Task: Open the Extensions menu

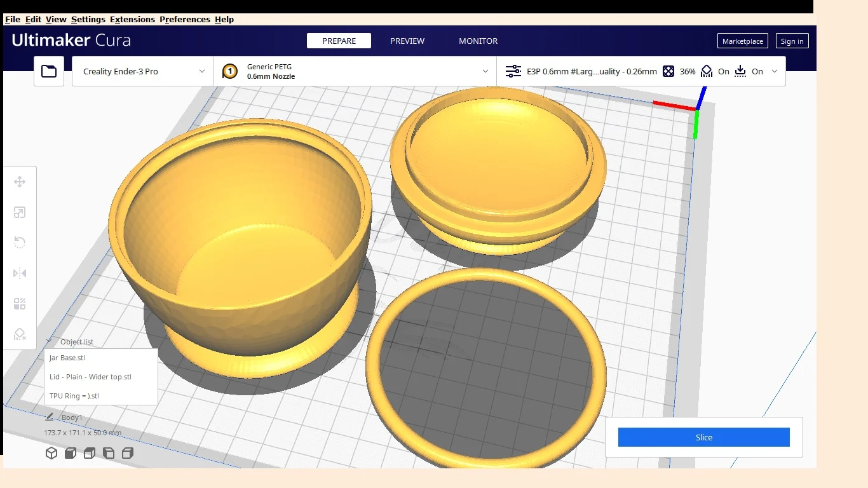Action: [x=132, y=19]
